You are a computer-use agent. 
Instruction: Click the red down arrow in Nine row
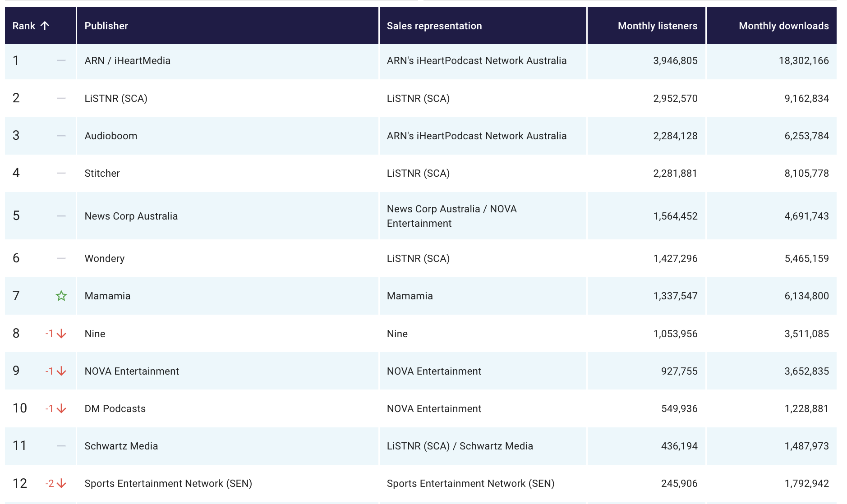(x=61, y=334)
